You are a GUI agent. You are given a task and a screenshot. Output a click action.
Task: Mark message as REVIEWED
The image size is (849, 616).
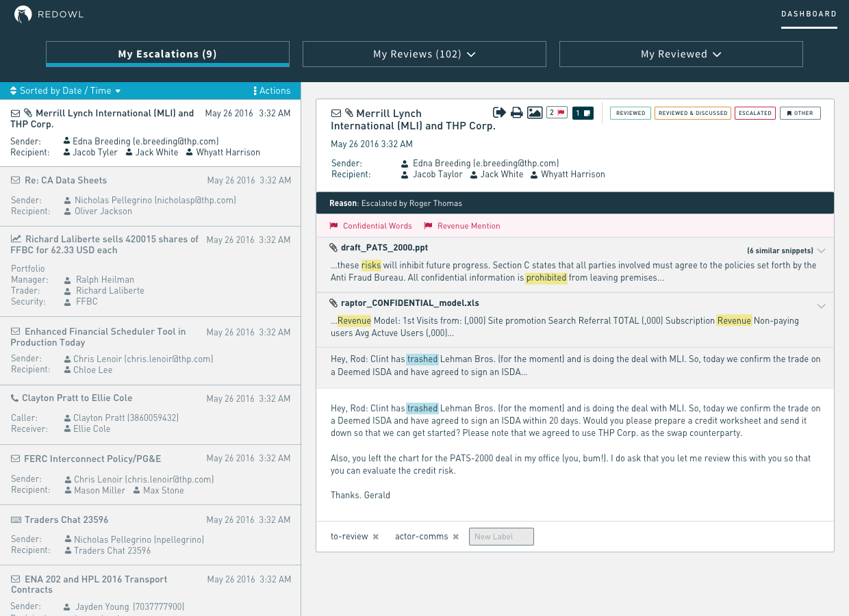click(631, 113)
